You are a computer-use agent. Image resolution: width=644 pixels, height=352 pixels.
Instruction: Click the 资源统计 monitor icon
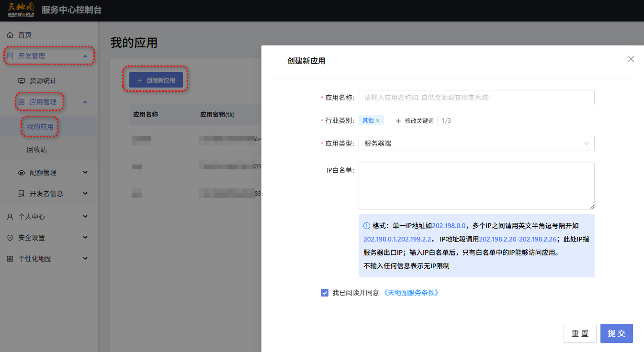tap(22, 81)
